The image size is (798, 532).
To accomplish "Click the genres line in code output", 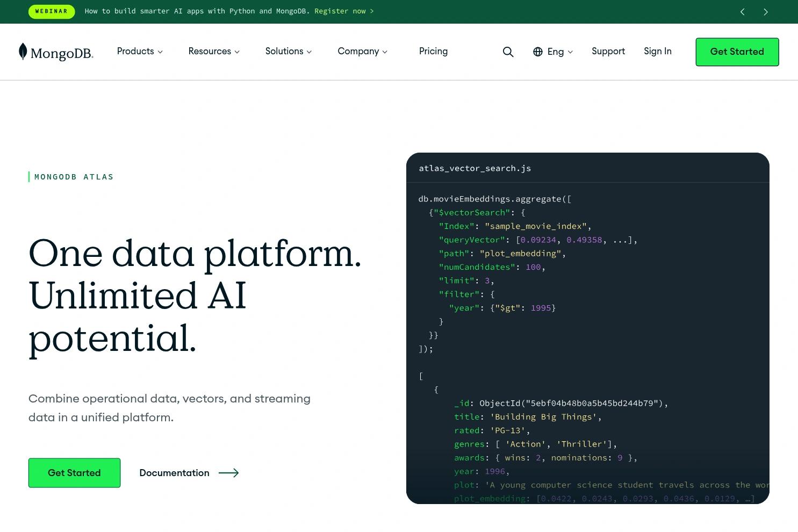I will click(536, 444).
